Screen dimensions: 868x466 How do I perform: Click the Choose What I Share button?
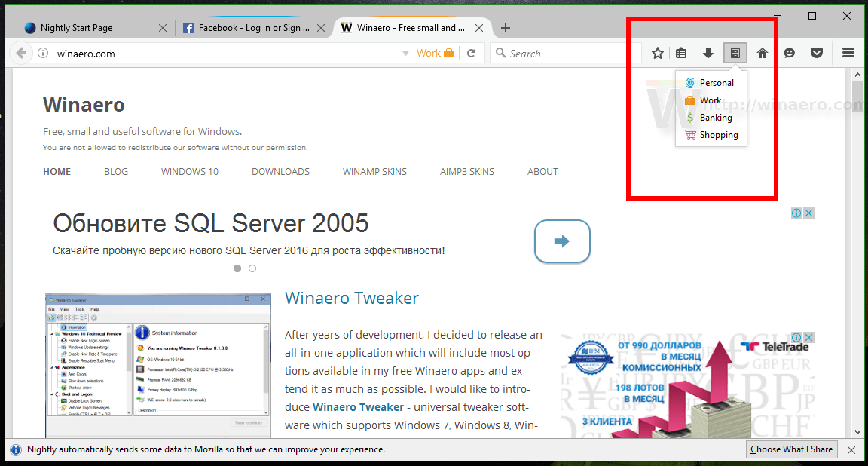point(791,449)
